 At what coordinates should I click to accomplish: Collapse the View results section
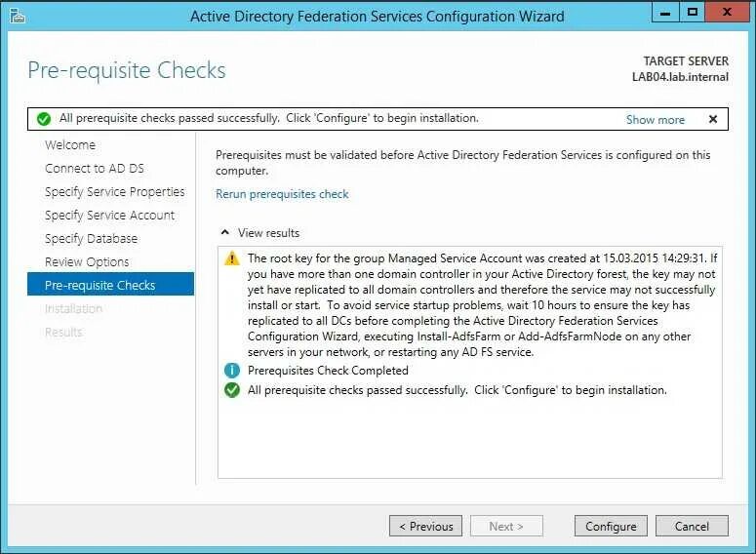point(225,233)
